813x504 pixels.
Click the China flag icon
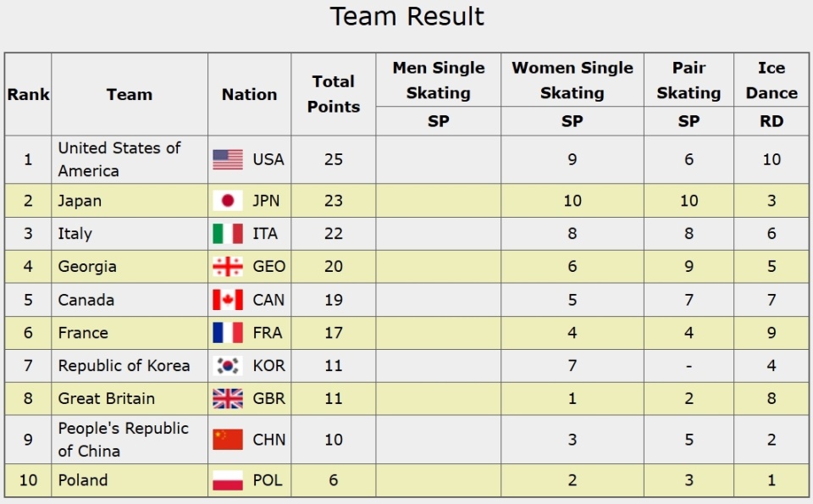228,440
